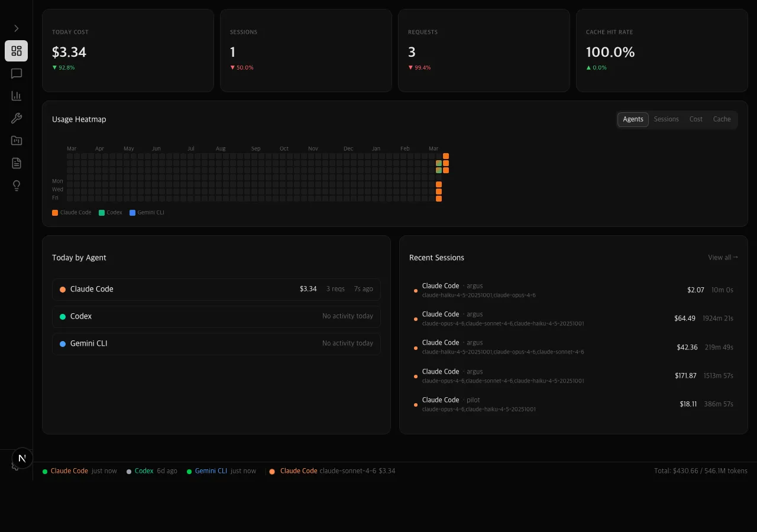
Task: Click the 50.0% sessions change indicator
Action: tap(242, 68)
